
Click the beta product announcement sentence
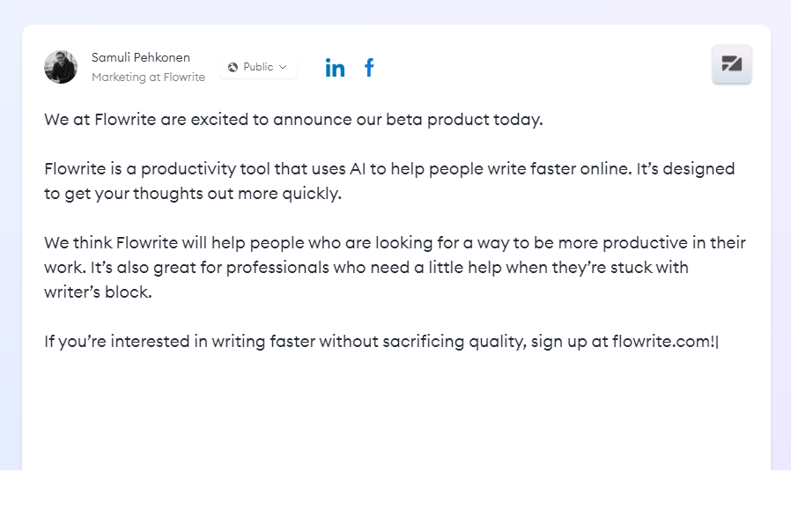click(293, 120)
